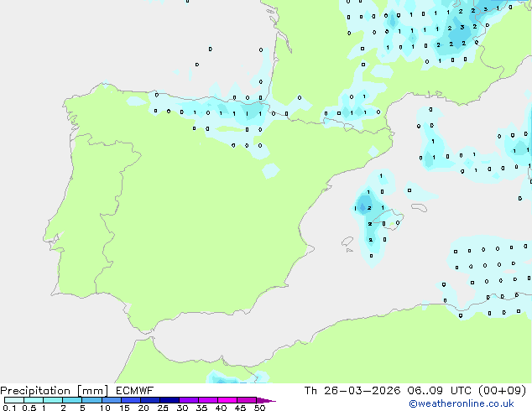The image size is (532, 411).
Task: Select the 15–20 mm legend swatch
Action: [130, 400]
